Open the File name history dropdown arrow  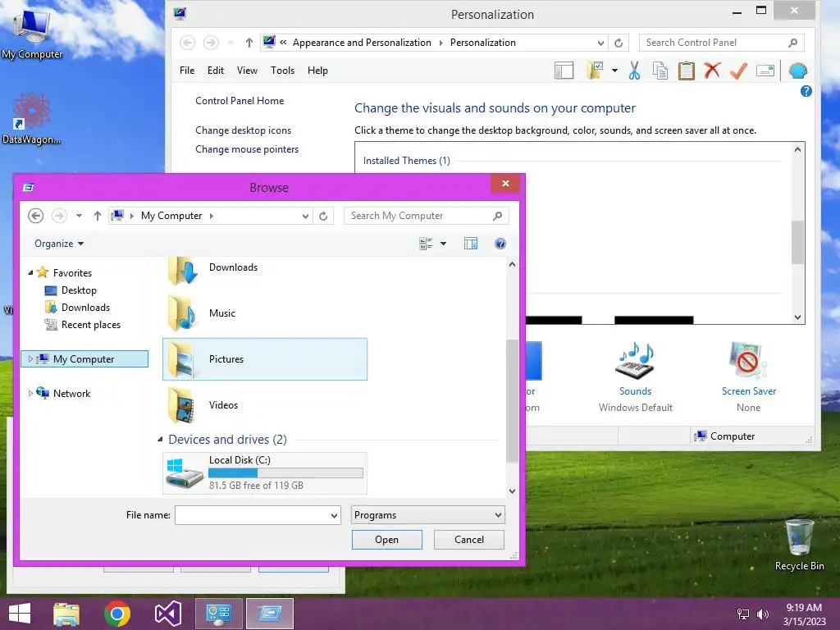point(334,515)
